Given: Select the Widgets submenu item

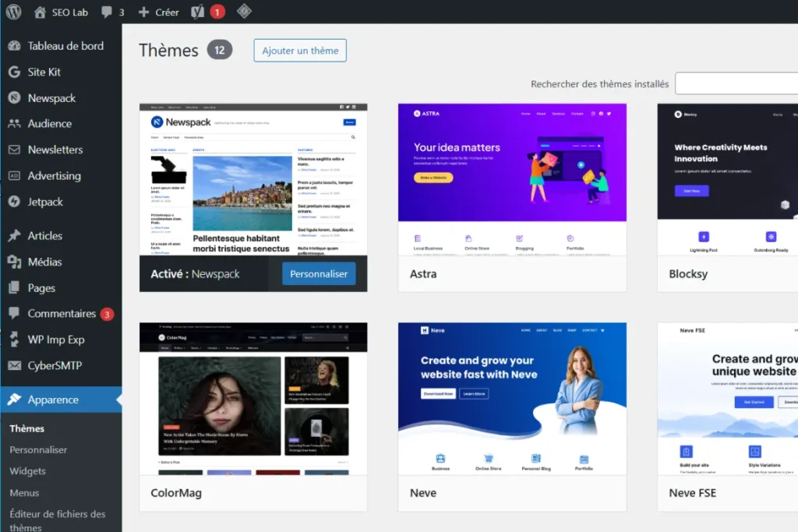Looking at the screenshot, I should click(x=27, y=471).
